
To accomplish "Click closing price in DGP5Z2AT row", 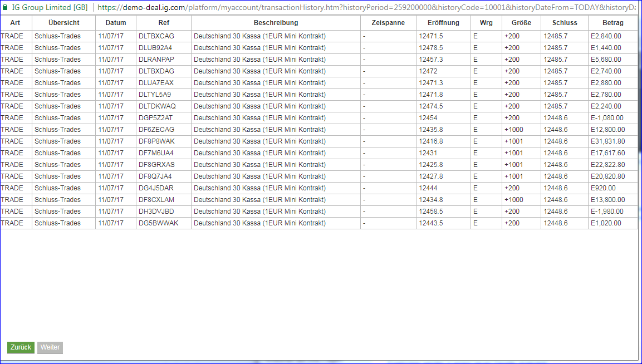I will (556, 118).
